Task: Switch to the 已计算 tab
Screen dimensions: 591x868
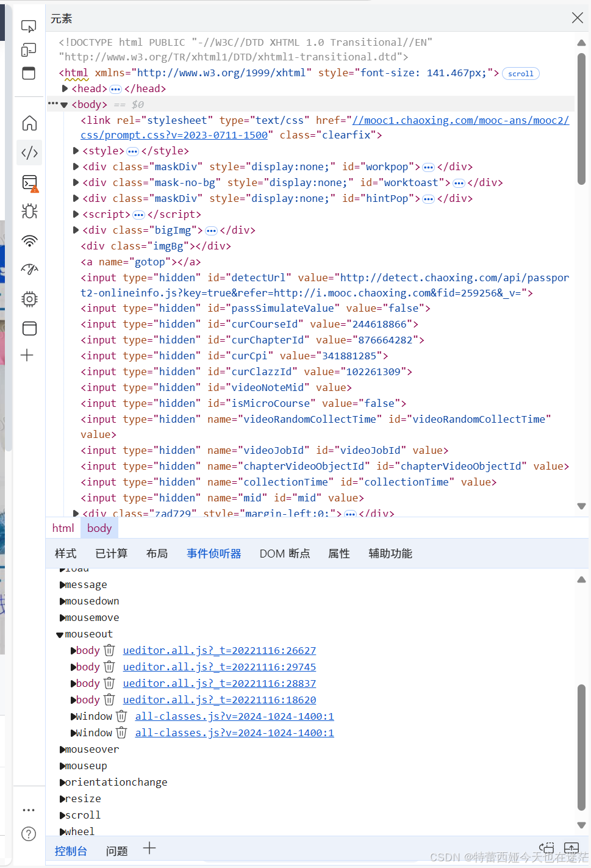Action: (112, 553)
